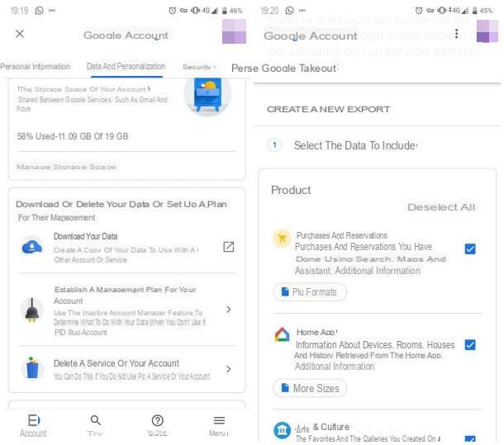Click the vibrate mode icon in left status bar
Image resolution: width=504 pixels, height=445 pixels.
pyautogui.click(x=195, y=11)
